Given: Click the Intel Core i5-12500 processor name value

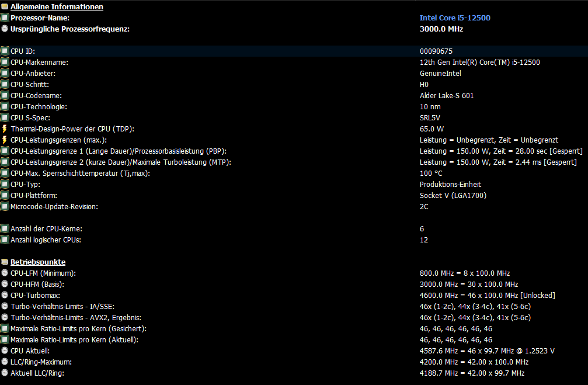Looking at the screenshot, I should 455,18.
